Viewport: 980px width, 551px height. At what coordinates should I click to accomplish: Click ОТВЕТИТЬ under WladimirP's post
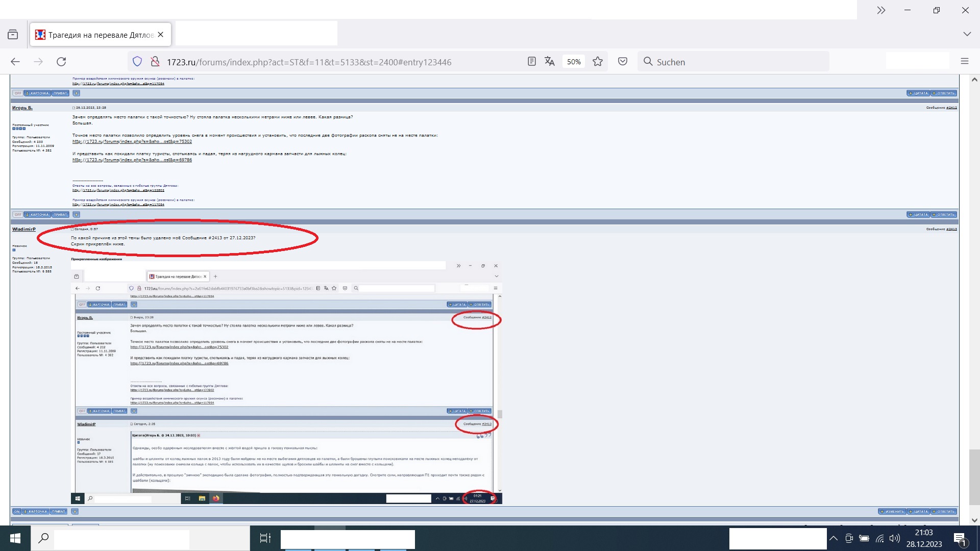[943, 512]
